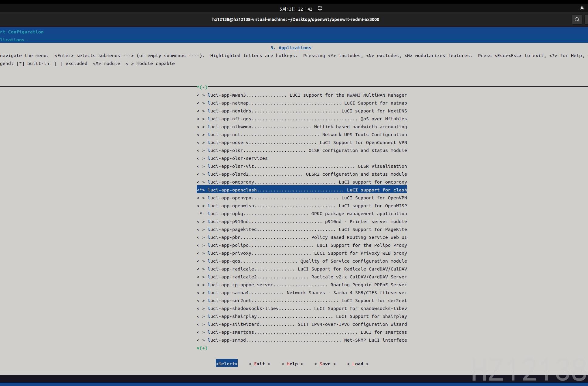Click the luci-app-privoxy row
Viewport: 588px width, 386px height.
[302, 253]
